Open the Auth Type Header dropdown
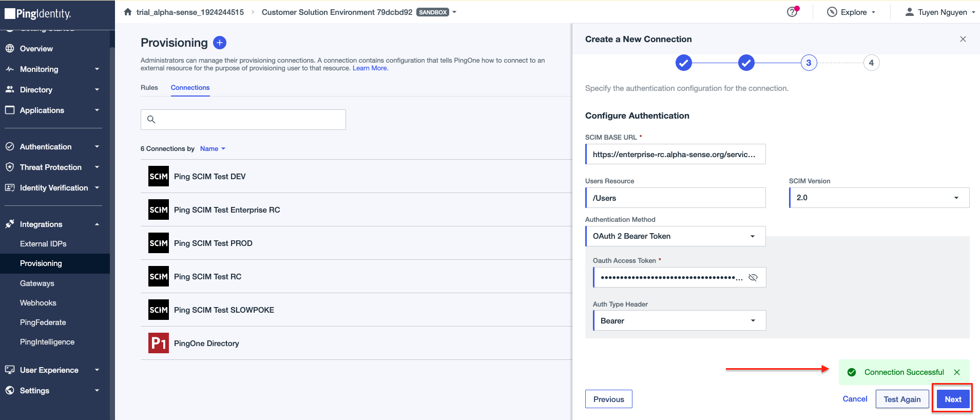Image resolution: width=980 pixels, height=420 pixels. point(680,320)
